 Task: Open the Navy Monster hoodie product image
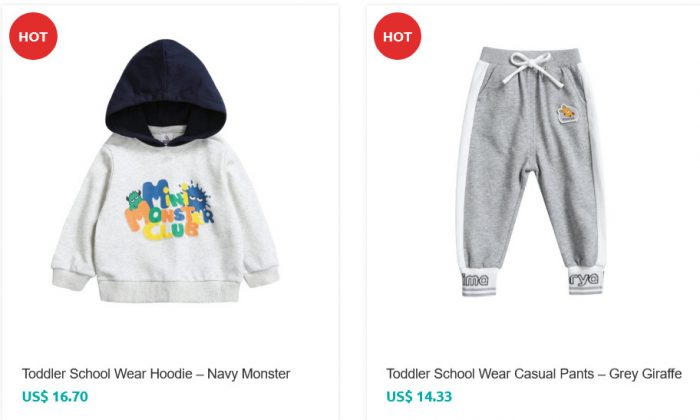pos(166,171)
